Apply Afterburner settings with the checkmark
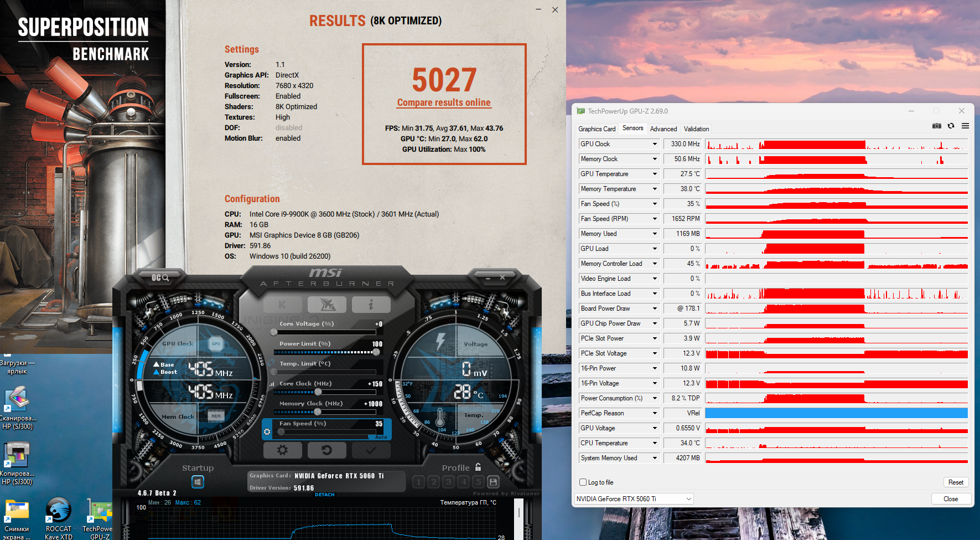 click(371, 450)
